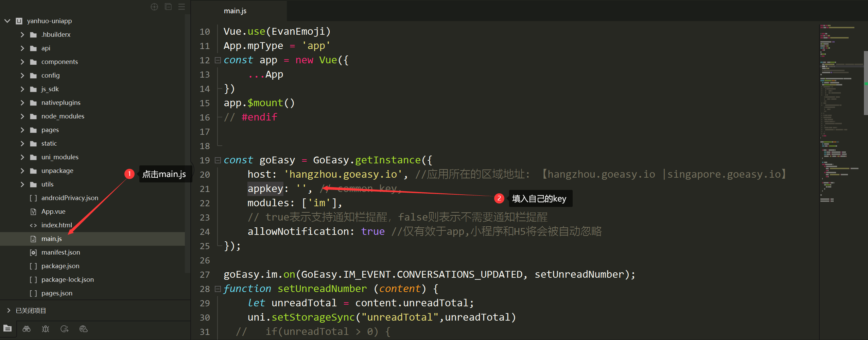868x340 pixels.
Task: Click the utils folder icon
Action: click(x=33, y=184)
